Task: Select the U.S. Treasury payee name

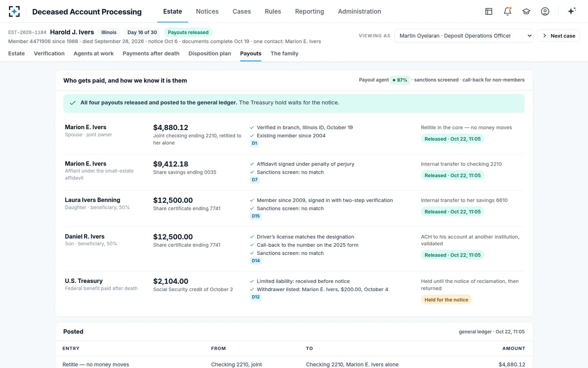Action: [x=84, y=281]
